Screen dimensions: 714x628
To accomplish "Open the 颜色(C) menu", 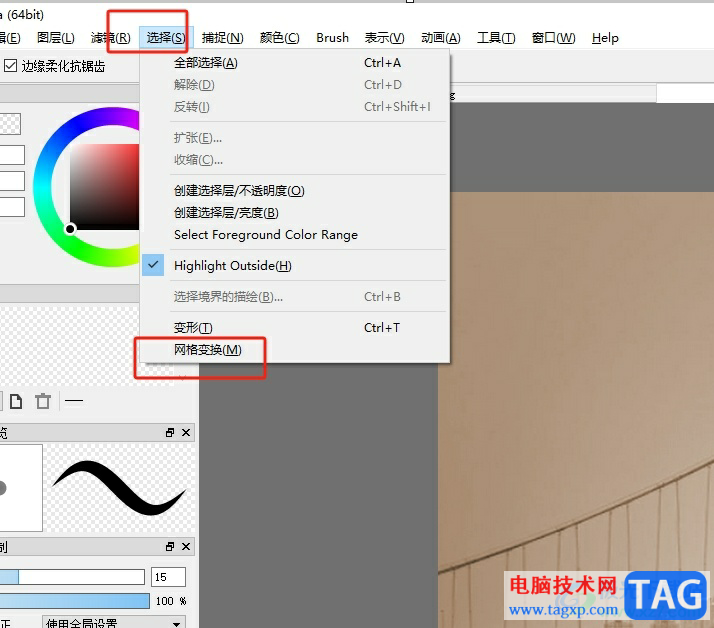I will tap(280, 38).
